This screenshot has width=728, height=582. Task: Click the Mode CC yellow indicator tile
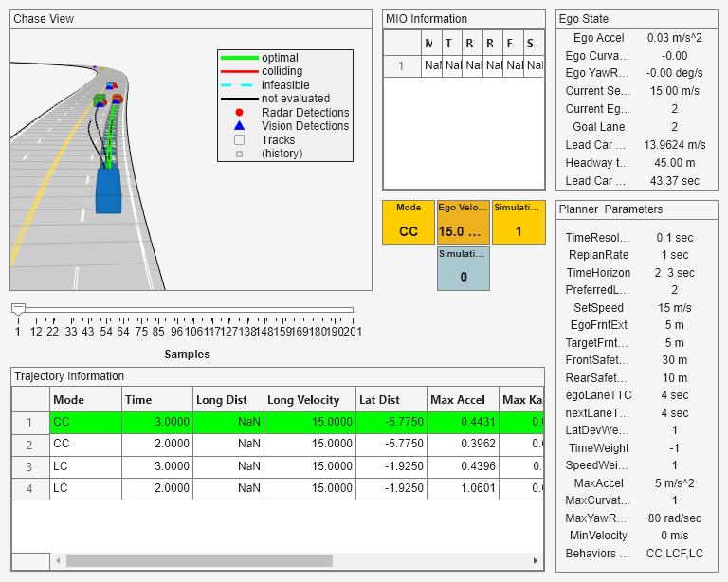click(x=408, y=222)
